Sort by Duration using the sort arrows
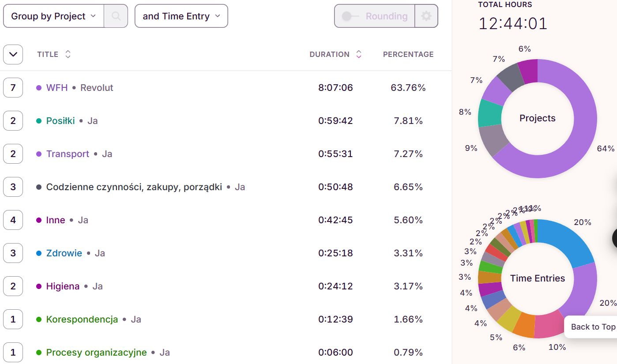Viewport: 617px width, 364px height. [x=359, y=54]
